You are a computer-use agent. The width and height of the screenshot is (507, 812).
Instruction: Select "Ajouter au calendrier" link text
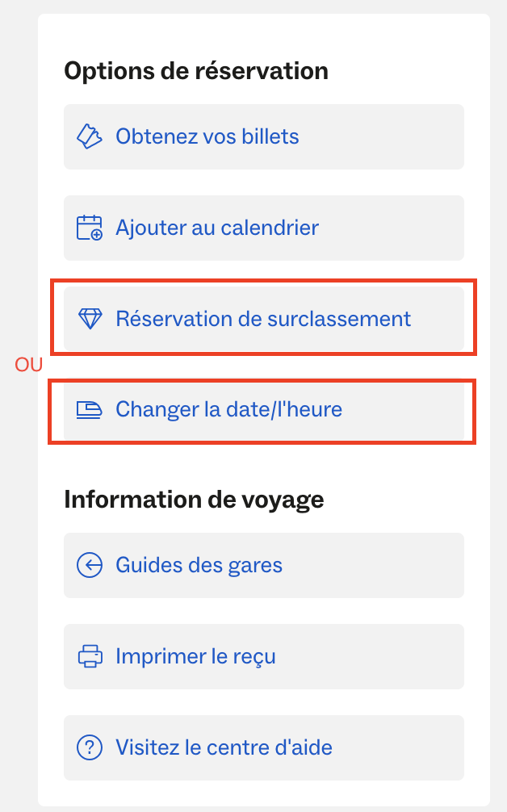(x=217, y=228)
